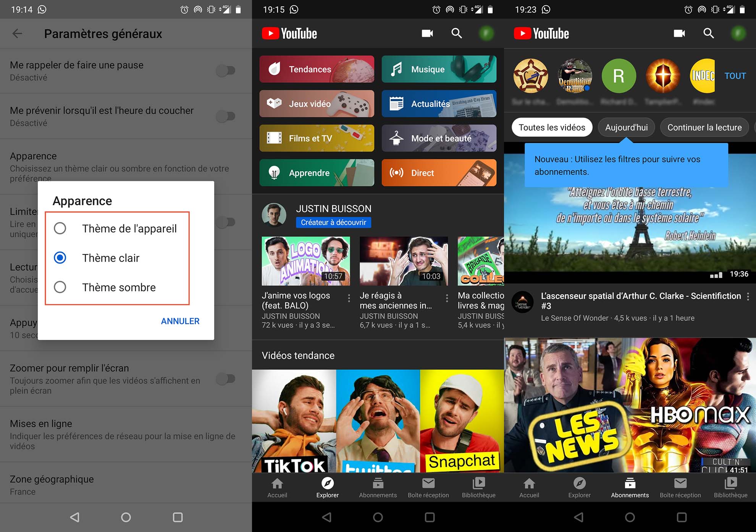756x532 pixels.
Task: Tap camera icon in right YouTube screen
Action: tap(679, 34)
